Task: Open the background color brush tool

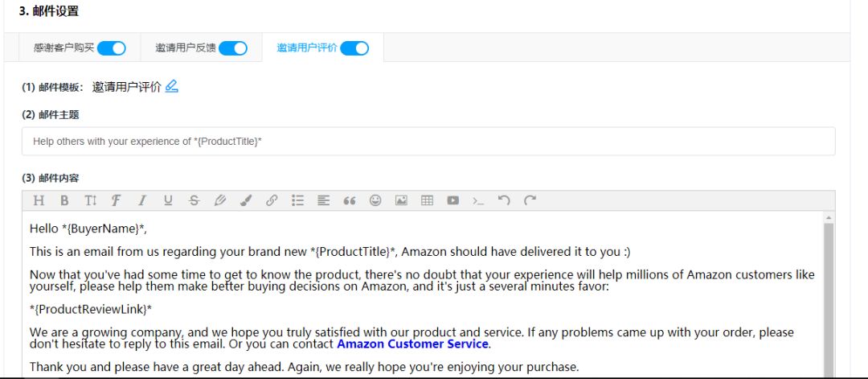Action: click(x=246, y=200)
